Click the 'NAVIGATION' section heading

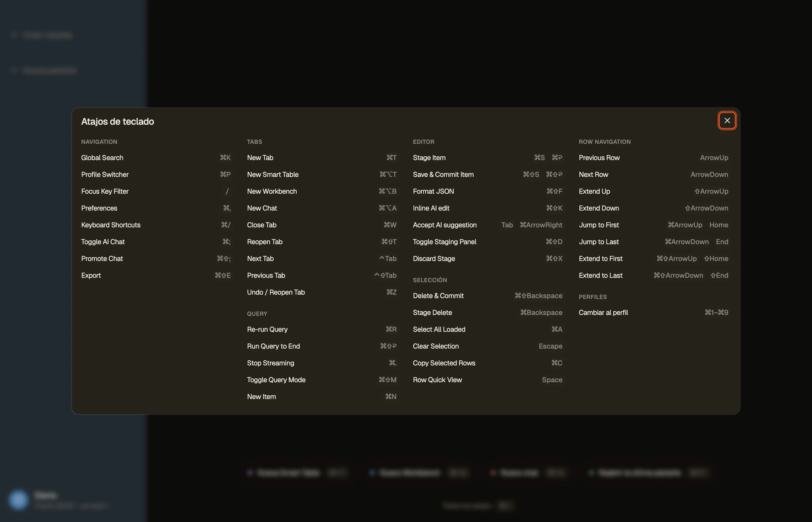pyautogui.click(x=99, y=142)
